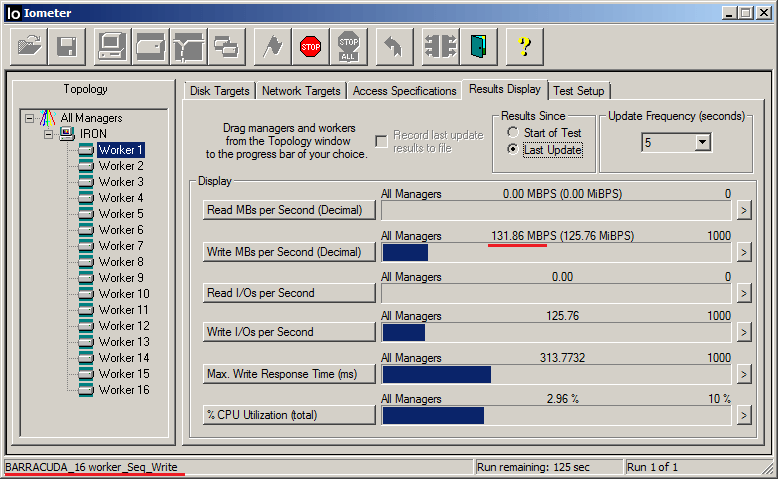The image size is (778, 479).
Task: Click the Save test configuration icon
Action: click(67, 46)
